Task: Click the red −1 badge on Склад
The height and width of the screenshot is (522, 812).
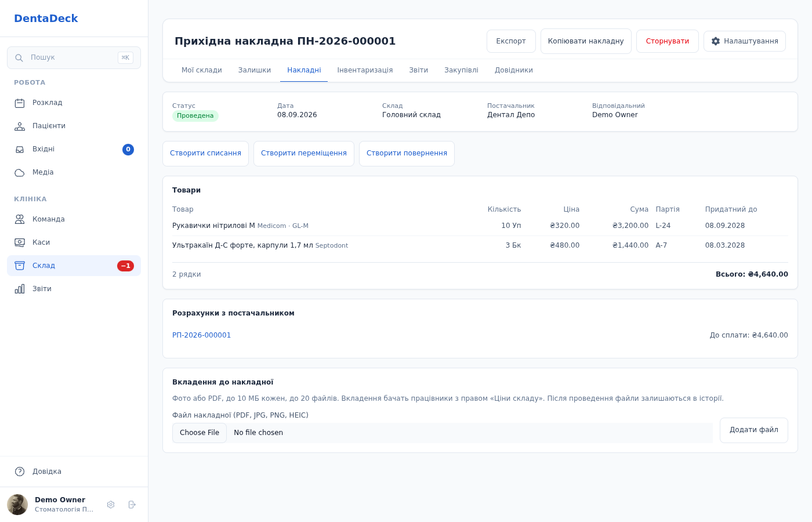Action: point(125,266)
